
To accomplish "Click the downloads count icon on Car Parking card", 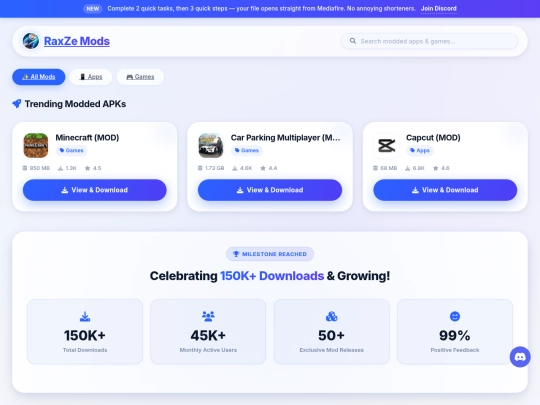I will click(x=235, y=168).
